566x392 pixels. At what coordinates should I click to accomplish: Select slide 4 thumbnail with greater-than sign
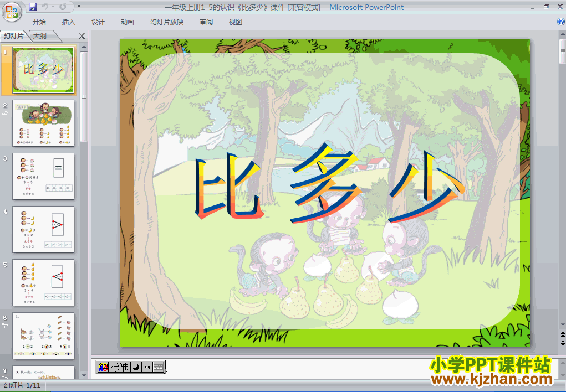pos(43,229)
